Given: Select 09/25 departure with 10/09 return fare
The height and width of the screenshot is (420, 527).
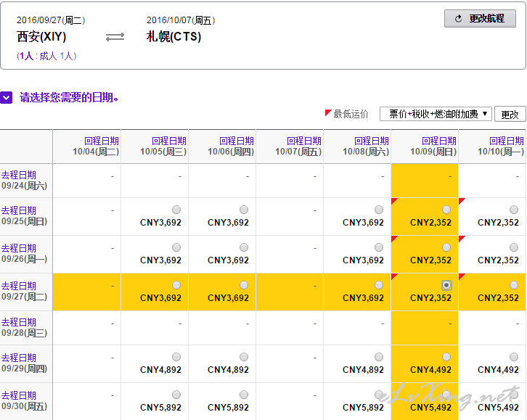Looking at the screenshot, I should tap(446, 210).
